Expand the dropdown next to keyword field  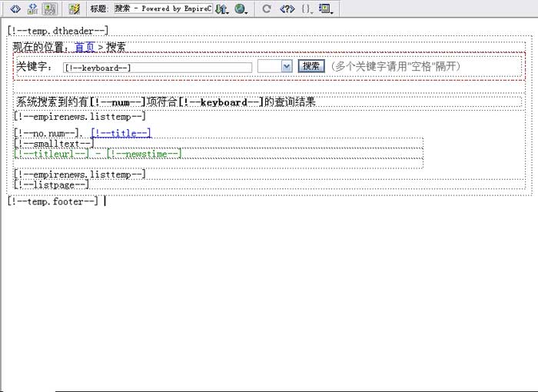(x=287, y=67)
